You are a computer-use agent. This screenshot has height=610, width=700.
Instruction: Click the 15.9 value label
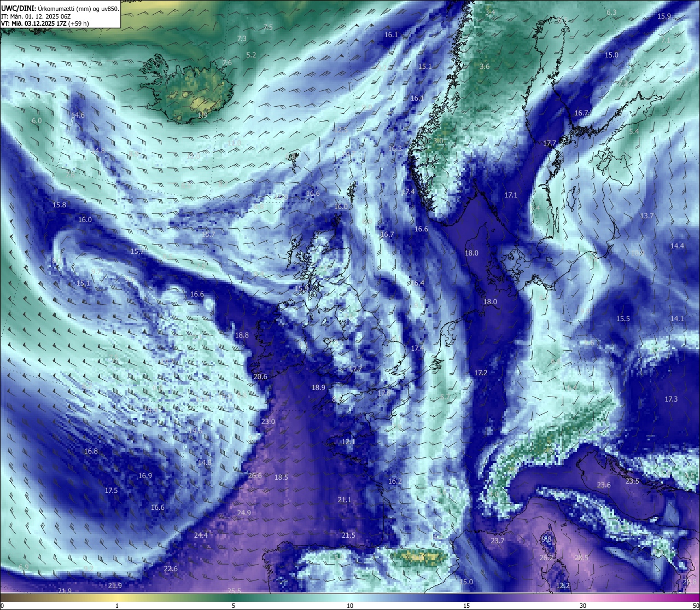point(664,16)
